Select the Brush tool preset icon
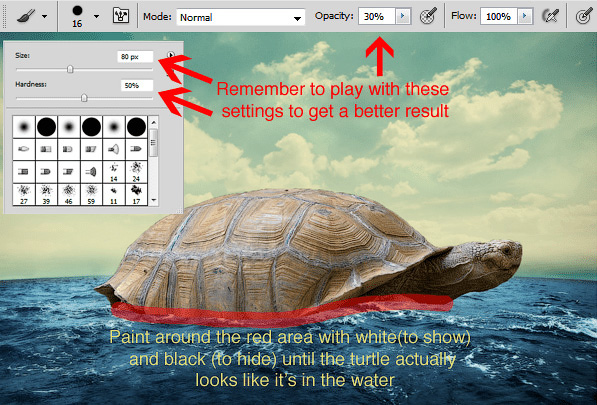 click(26, 16)
